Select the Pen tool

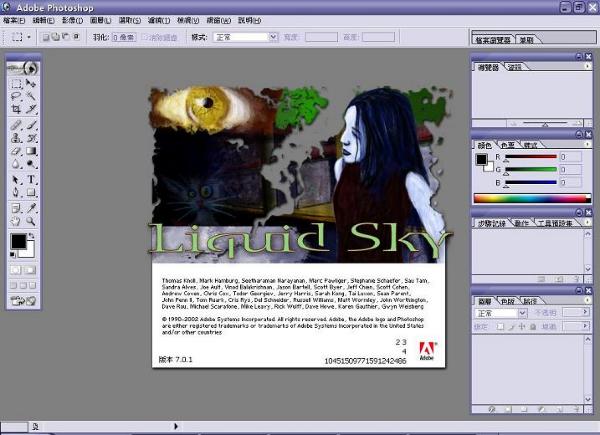(x=16, y=192)
